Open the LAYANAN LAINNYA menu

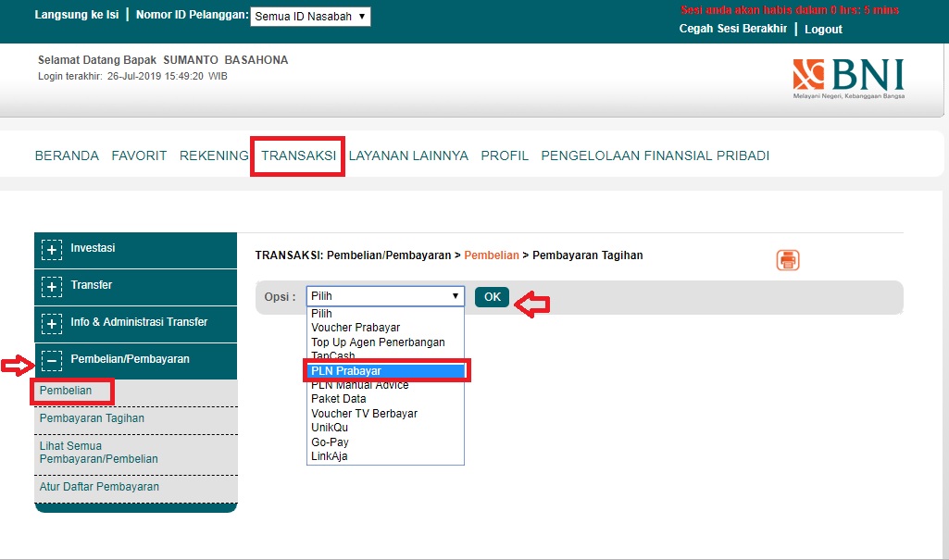[408, 156]
